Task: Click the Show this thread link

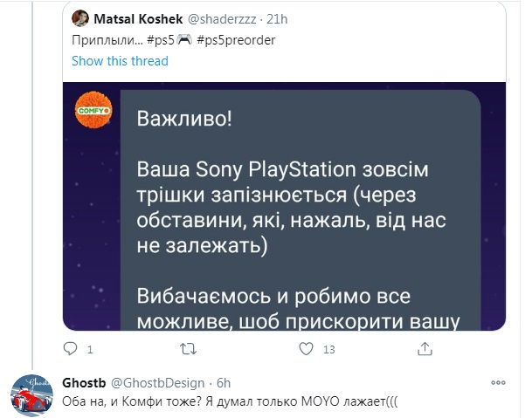Action: pos(120,61)
